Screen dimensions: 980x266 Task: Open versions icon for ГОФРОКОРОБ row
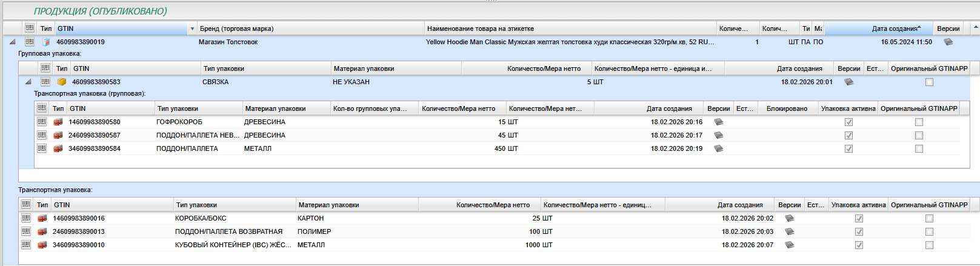point(718,122)
